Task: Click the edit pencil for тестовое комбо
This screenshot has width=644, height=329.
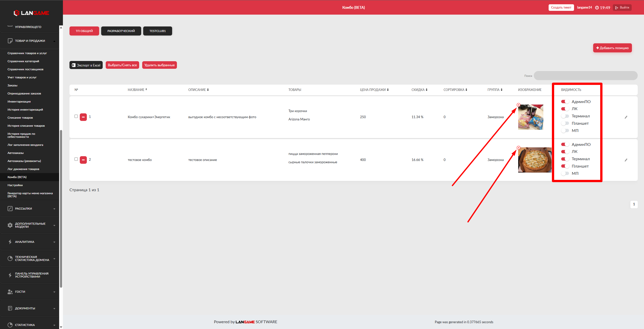Action: pyautogui.click(x=626, y=160)
